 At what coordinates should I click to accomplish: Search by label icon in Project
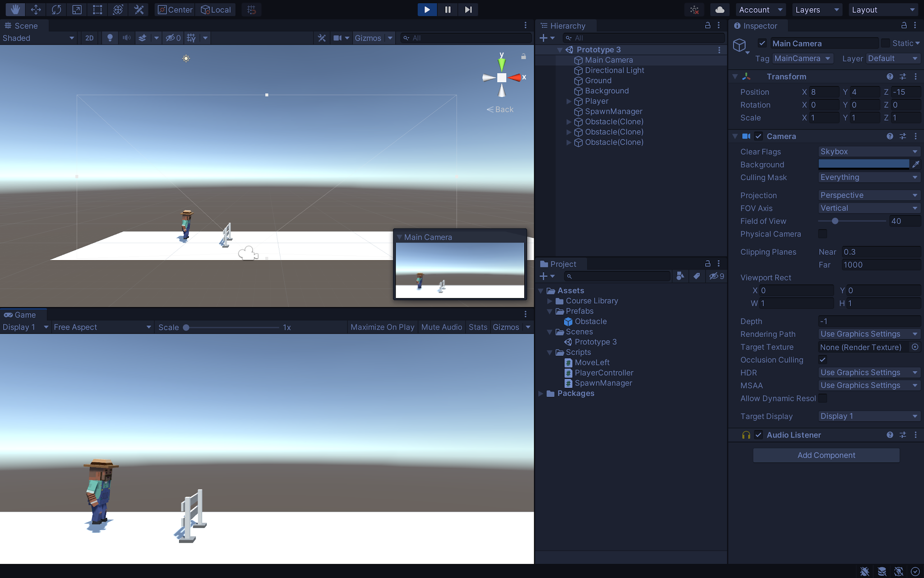(x=697, y=276)
